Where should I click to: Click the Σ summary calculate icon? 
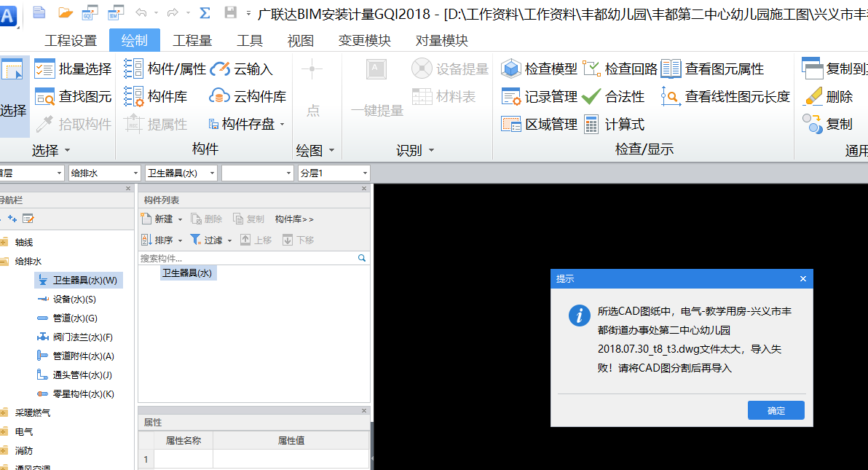pyautogui.click(x=205, y=12)
